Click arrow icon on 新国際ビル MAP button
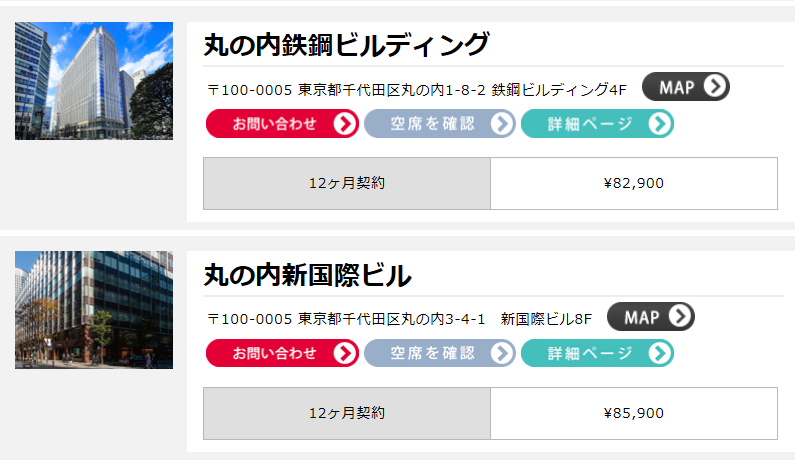 (680, 316)
